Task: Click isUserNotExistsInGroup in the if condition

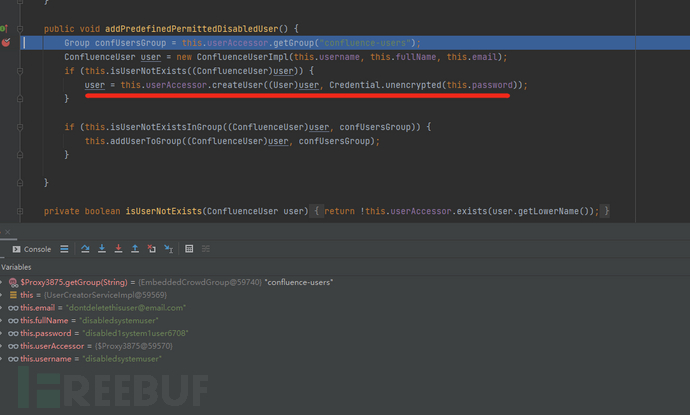Action: 166,127
